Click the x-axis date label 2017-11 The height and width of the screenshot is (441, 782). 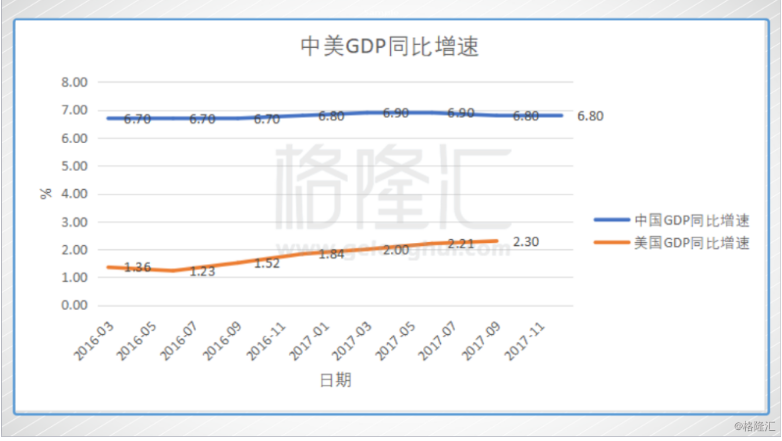coord(524,341)
